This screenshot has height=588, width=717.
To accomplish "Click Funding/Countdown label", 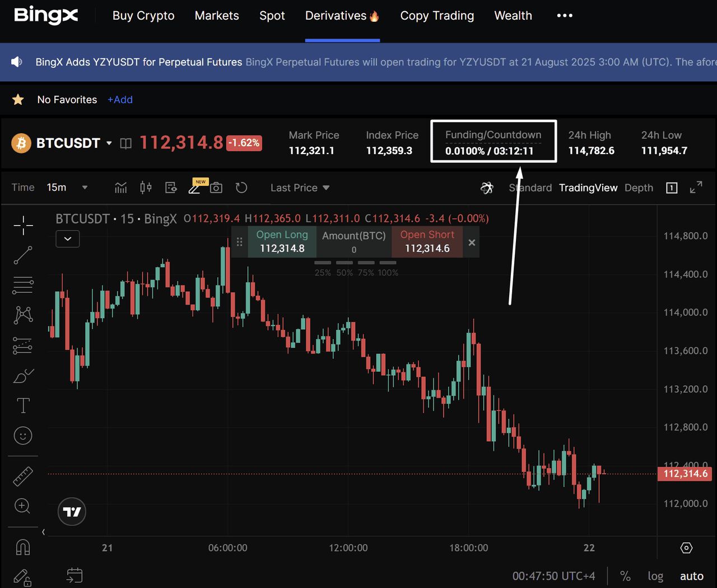I will click(493, 135).
